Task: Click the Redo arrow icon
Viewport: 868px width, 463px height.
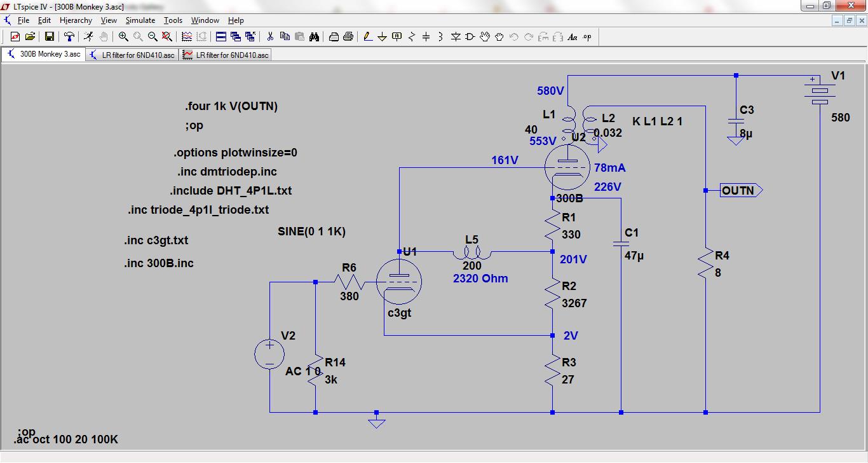Action: (x=529, y=37)
